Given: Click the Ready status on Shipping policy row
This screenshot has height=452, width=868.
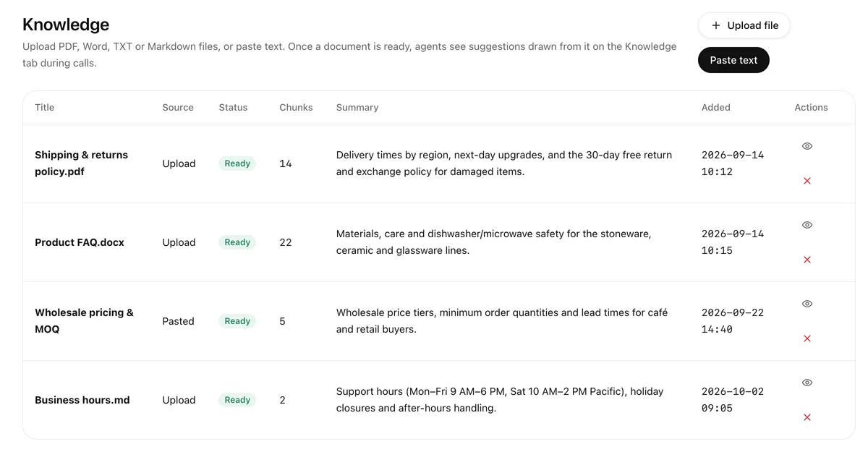Looking at the screenshot, I should click(x=237, y=163).
